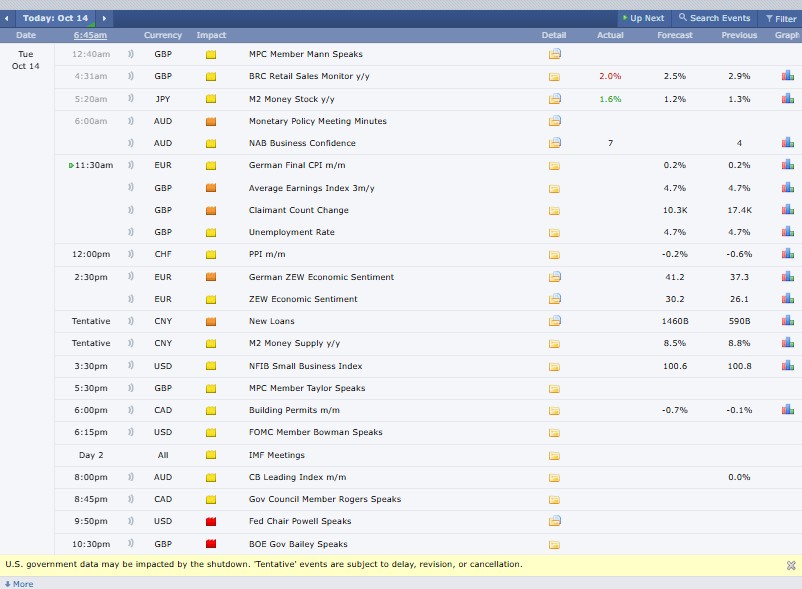Screen dimensions: 802x589
Task: Open the Building Permits m/m event
Action: coord(294,410)
